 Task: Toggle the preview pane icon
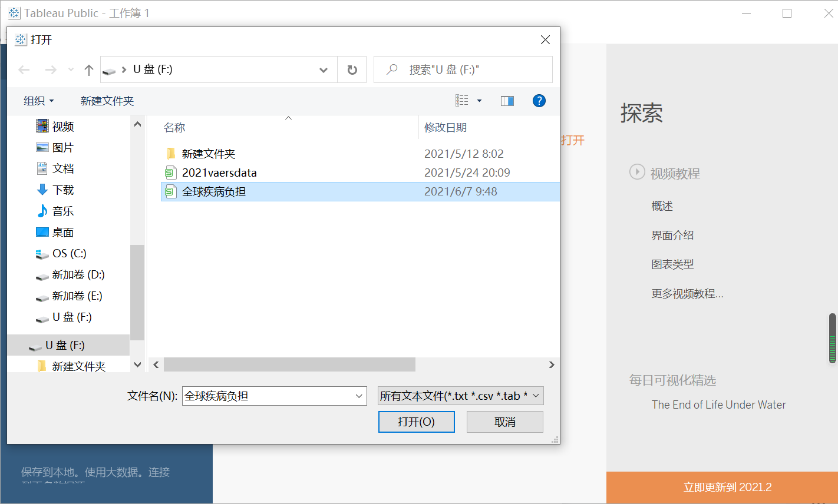[x=507, y=101]
